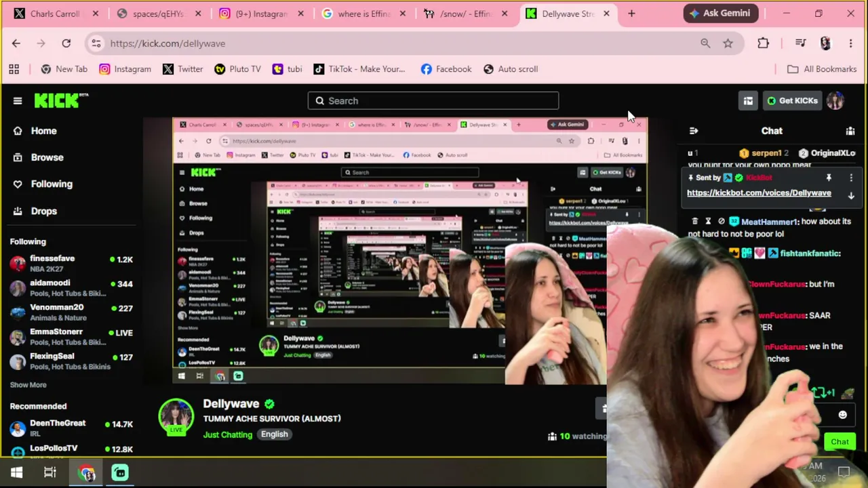Viewport: 868px width, 488px height.
Task: Open the media controls icon in Chrome
Action: pyautogui.click(x=801, y=43)
